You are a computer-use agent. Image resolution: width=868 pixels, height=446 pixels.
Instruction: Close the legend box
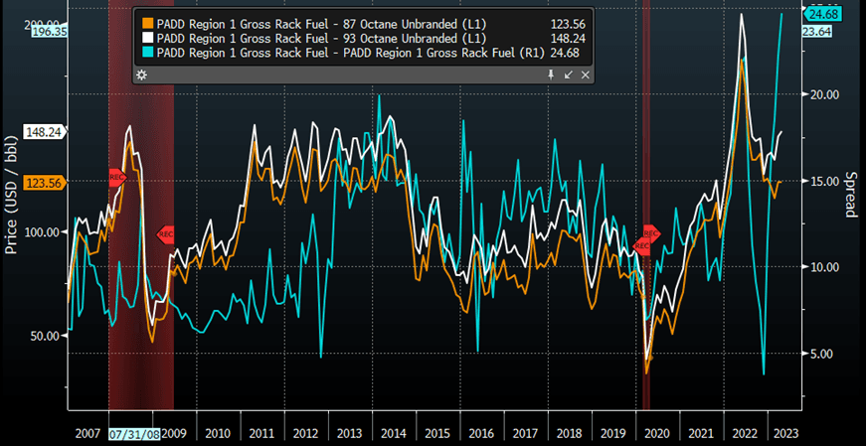[x=585, y=74]
